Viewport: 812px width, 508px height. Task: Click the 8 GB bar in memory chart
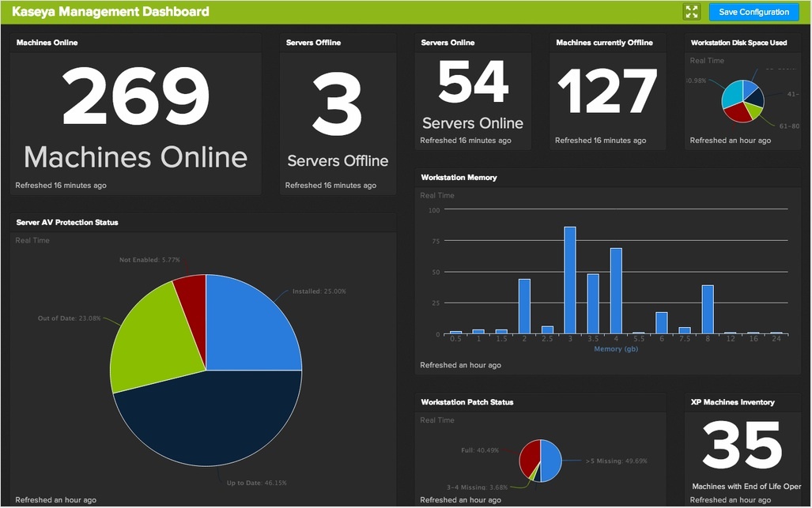[x=708, y=309]
